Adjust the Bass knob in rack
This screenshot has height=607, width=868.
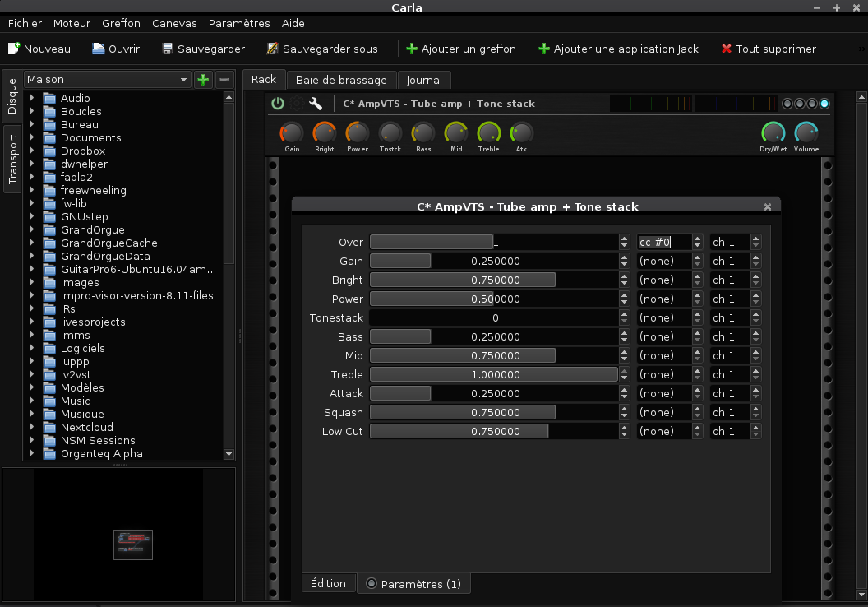click(423, 133)
